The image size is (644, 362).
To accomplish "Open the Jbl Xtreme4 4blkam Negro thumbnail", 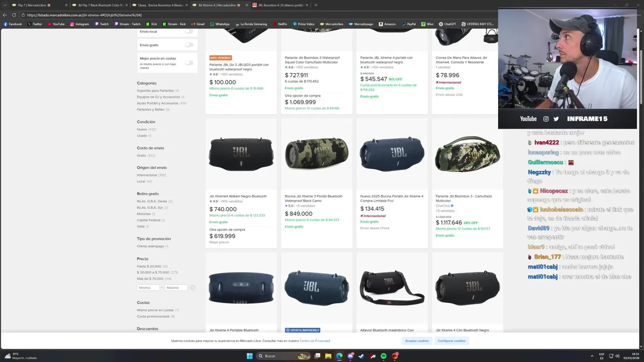I will 241,154.
